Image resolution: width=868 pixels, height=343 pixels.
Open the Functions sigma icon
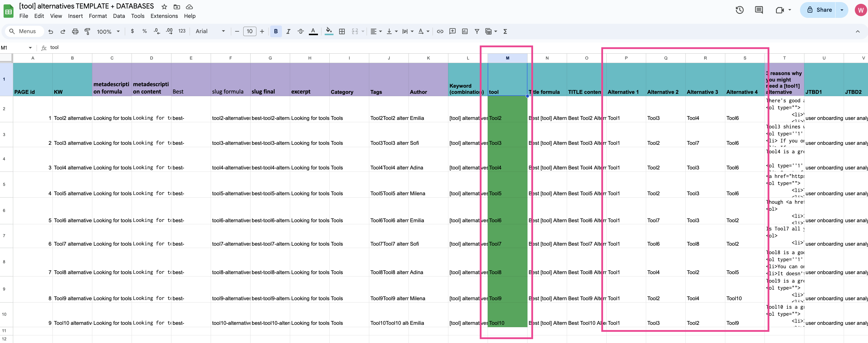[505, 31]
